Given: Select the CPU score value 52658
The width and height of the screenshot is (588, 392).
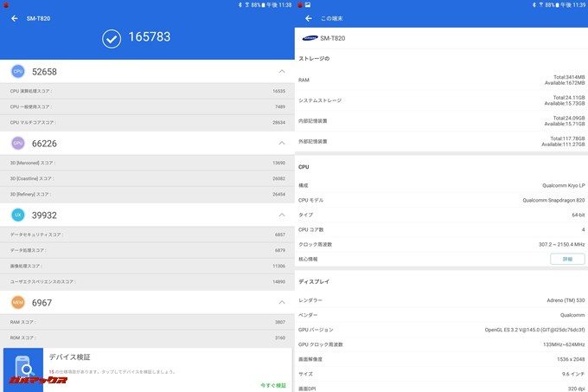Looking at the screenshot, I should click(44, 72).
